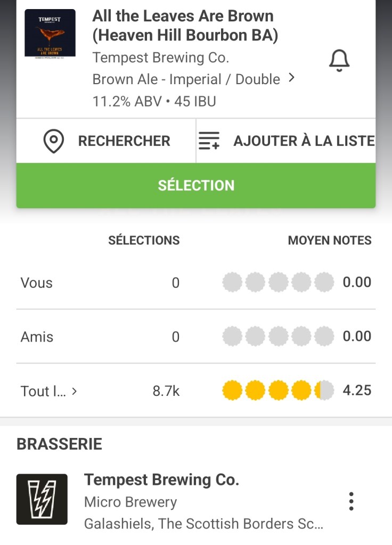Screen dimensions: 392x545
Task: Open Tempest Brewing Co. logo icon
Action: [42, 499]
